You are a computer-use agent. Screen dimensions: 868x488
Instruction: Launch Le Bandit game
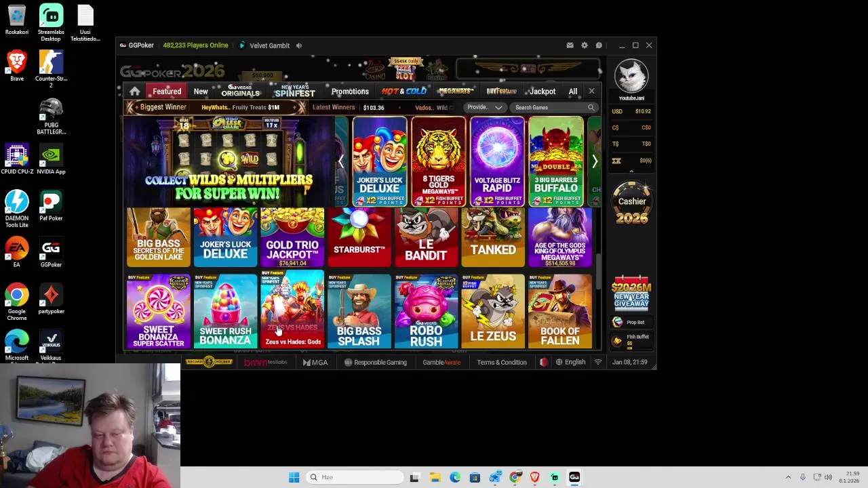(426, 237)
